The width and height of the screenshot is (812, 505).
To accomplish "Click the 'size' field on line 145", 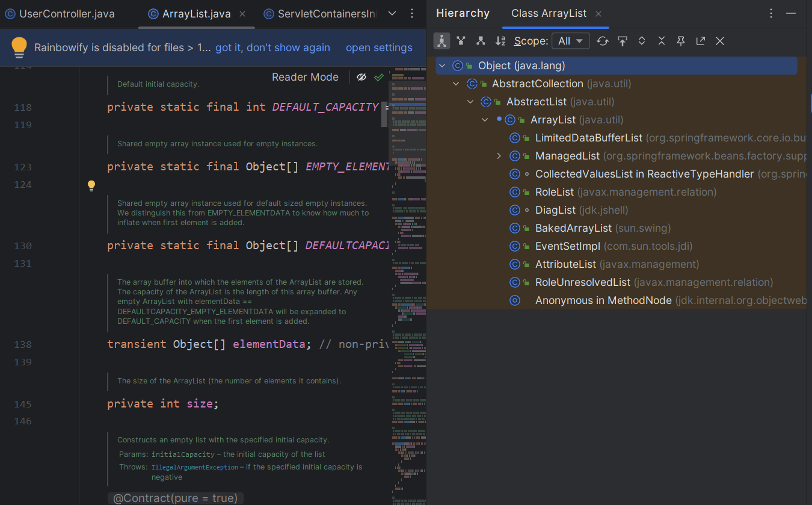I will [x=200, y=404].
